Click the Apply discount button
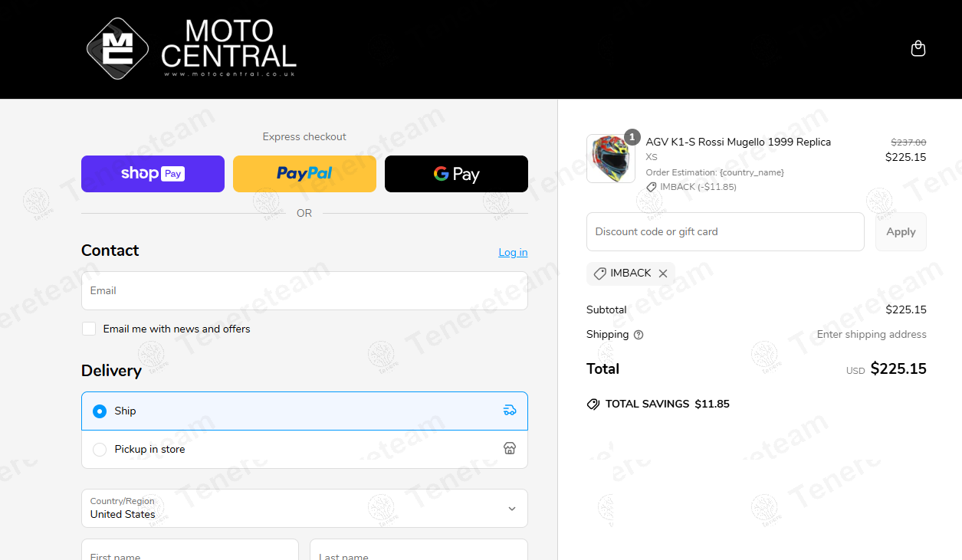Image resolution: width=962 pixels, height=560 pixels. [901, 231]
